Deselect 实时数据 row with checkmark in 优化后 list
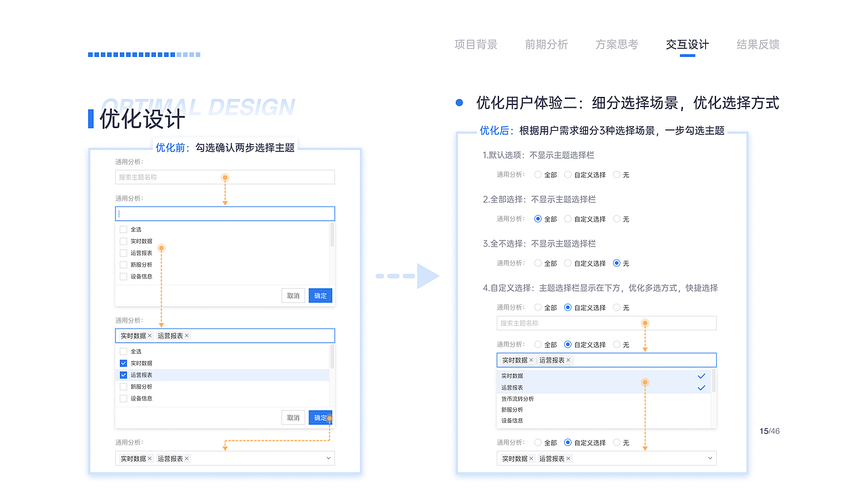The image size is (868, 488). point(604,375)
